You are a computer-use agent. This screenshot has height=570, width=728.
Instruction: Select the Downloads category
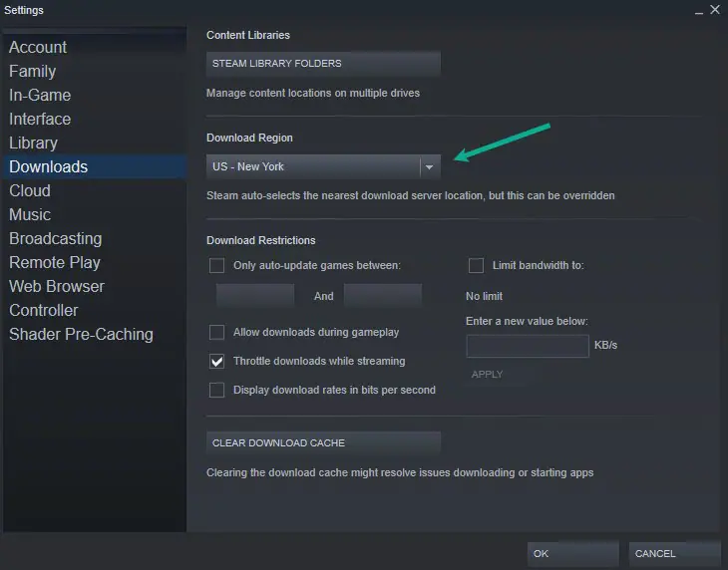95,166
